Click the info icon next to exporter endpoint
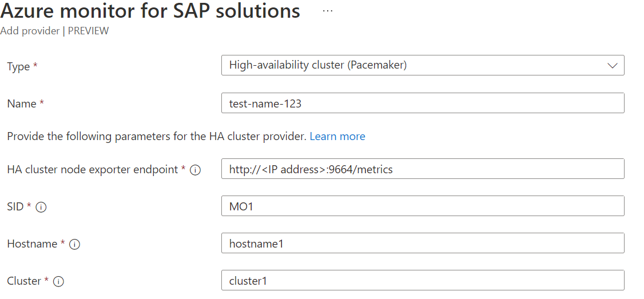 (196, 170)
